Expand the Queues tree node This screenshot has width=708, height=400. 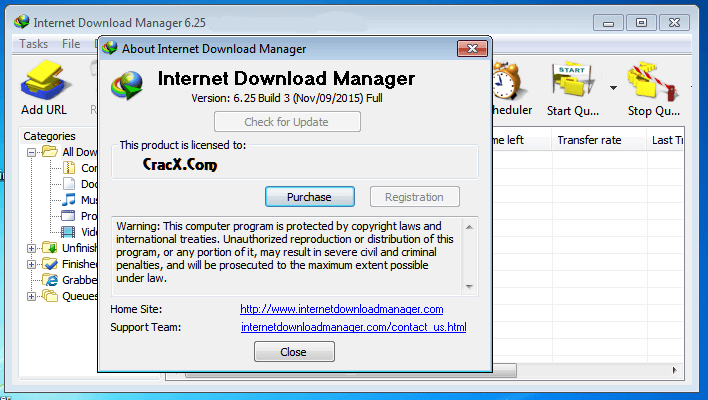[x=31, y=297]
